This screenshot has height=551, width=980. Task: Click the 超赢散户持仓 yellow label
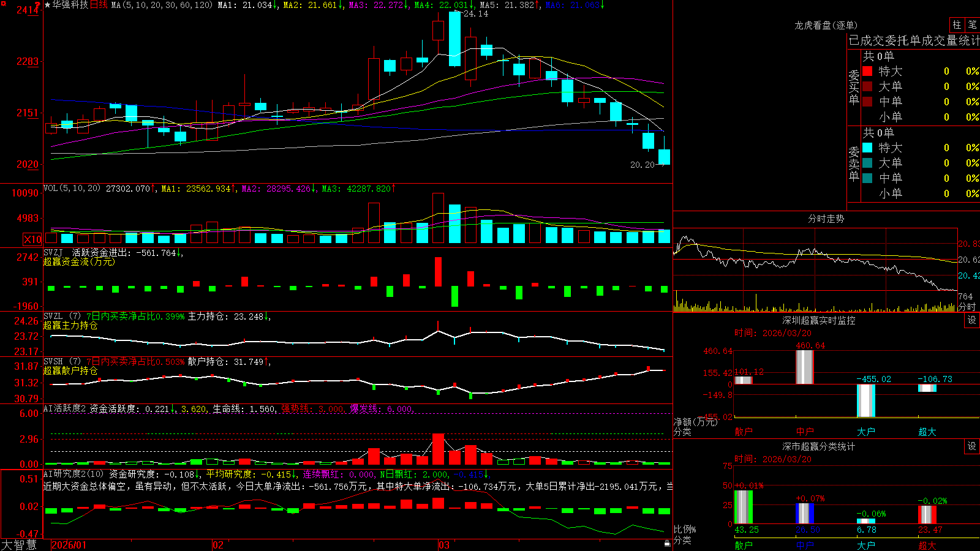[70, 370]
